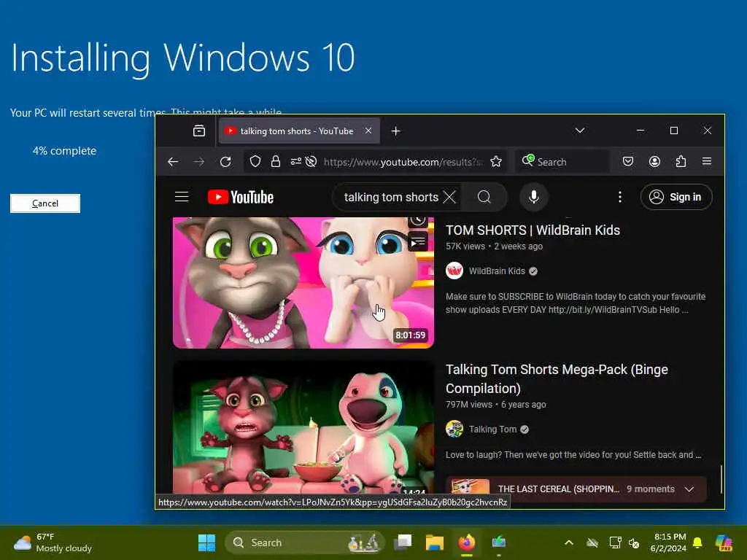Viewport: 747px width, 560px height.
Task: Open site permissions icon in address bar
Action: 296,162
